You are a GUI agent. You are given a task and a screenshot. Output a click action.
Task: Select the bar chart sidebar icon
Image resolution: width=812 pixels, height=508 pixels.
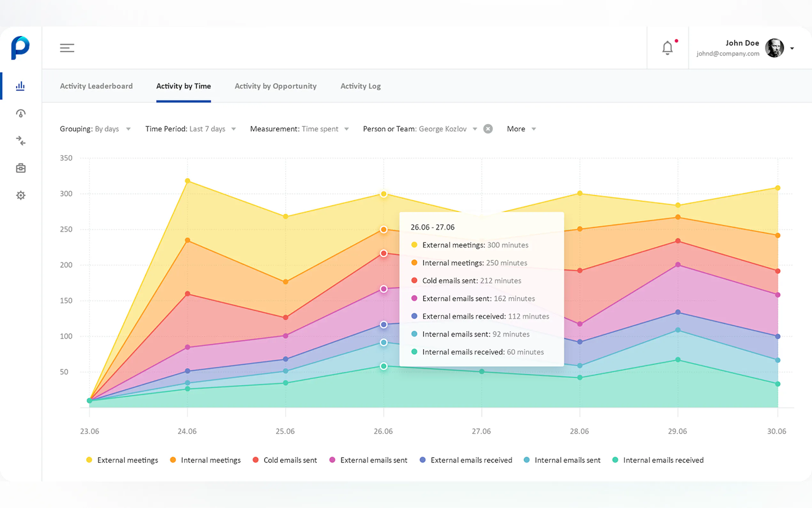click(x=20, y=86)
